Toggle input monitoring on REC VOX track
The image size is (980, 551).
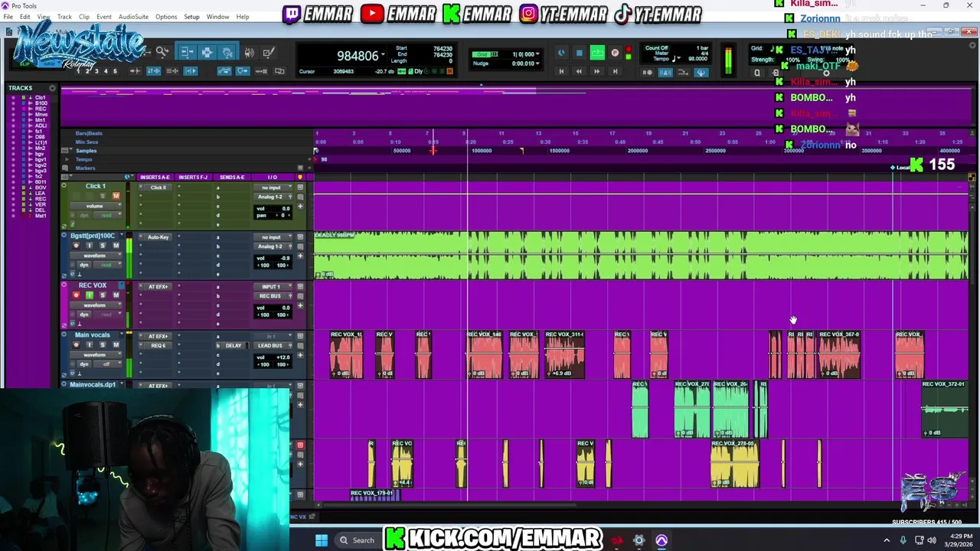(90, 295)
